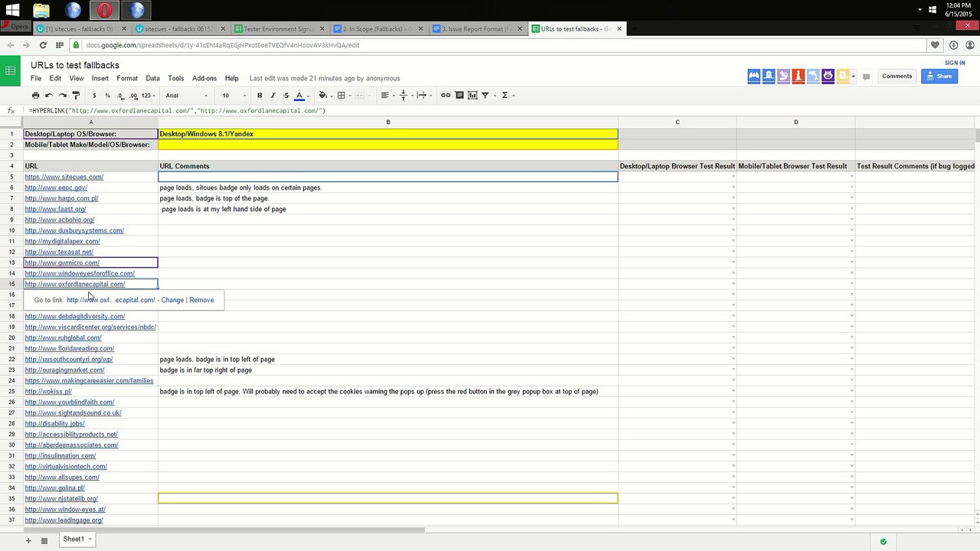Viewport: 980px width, 551px height.
Task: Click the Filter icon
Action: point(485,96)
